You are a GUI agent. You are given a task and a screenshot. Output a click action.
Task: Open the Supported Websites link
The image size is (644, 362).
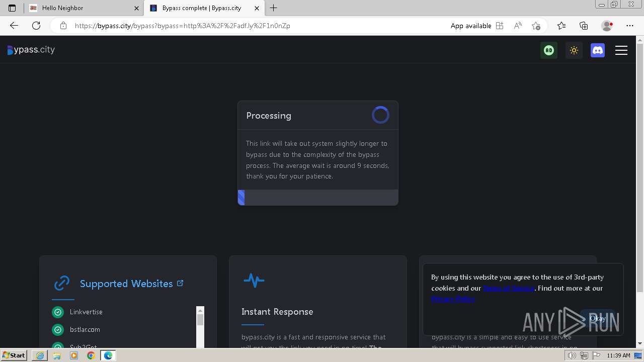[126, 284]
